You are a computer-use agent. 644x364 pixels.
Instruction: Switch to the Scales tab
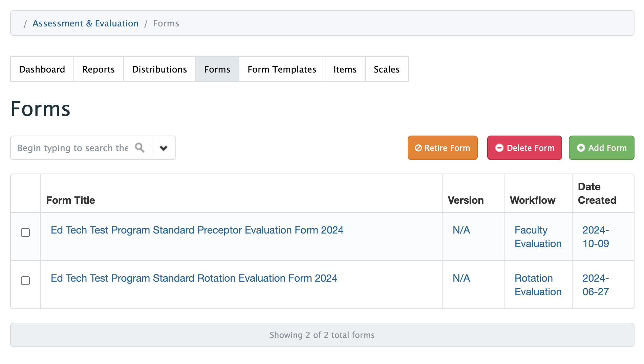coord(386,69)
